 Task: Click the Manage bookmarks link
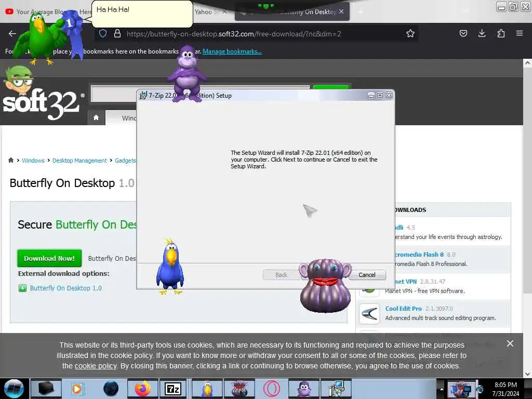pos(232,51)
